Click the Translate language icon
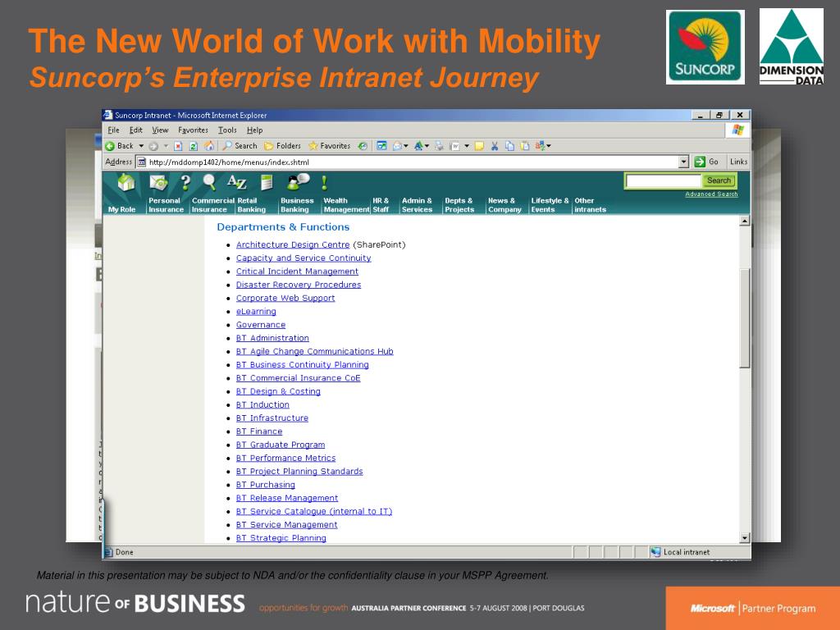Viewport: 840px width, 630px height. (x=540, y=146)
